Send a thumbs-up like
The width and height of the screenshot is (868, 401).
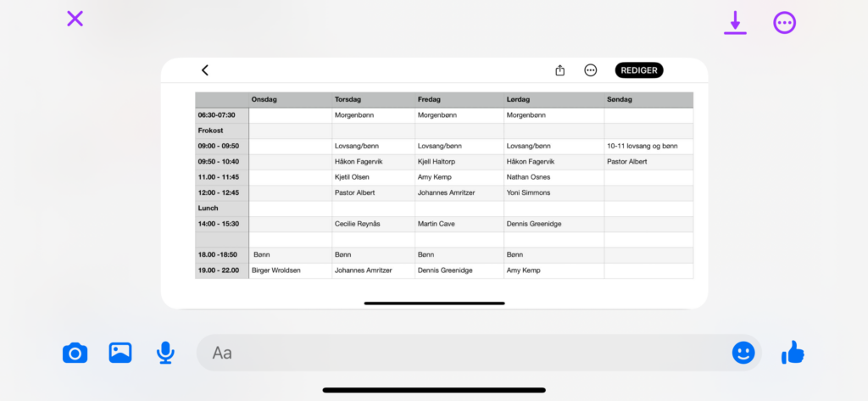coord(793,353)
